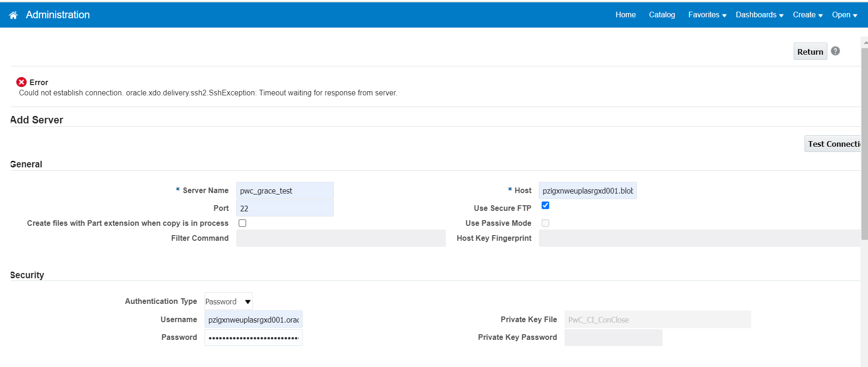This screenshot has height=367, width=868.
Task: Open the Catalog menu item
Action: (662, 15)
